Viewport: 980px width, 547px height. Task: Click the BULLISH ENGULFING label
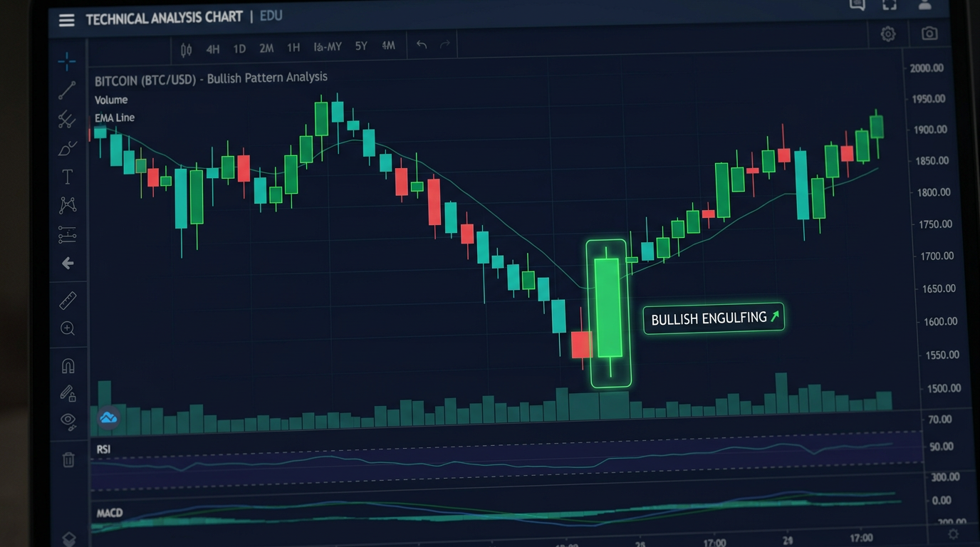[x=714, y=318]
